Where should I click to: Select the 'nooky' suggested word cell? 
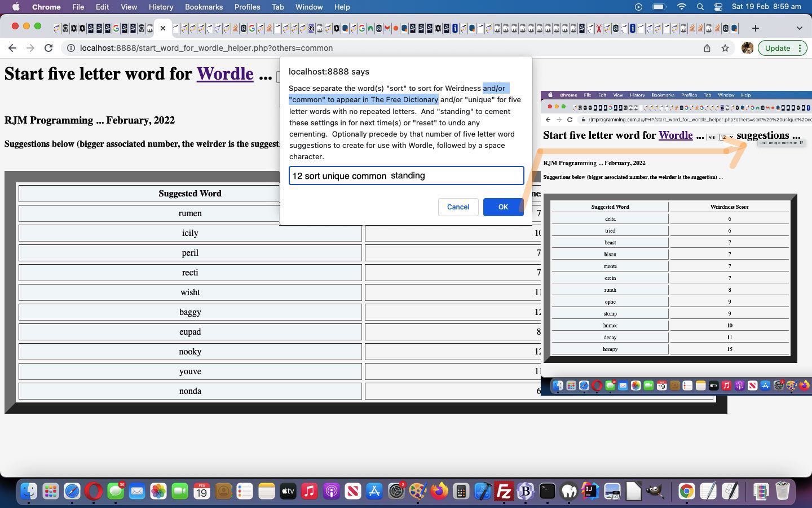point(190,352)
